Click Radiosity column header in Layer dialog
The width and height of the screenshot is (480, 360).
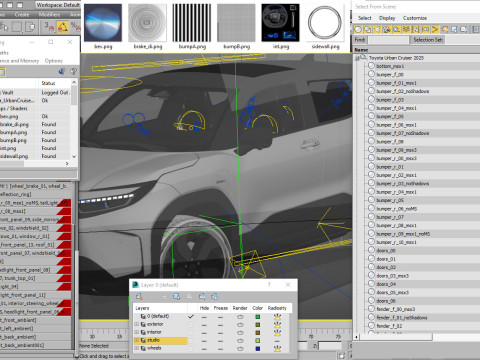click(x=277, y=308)
